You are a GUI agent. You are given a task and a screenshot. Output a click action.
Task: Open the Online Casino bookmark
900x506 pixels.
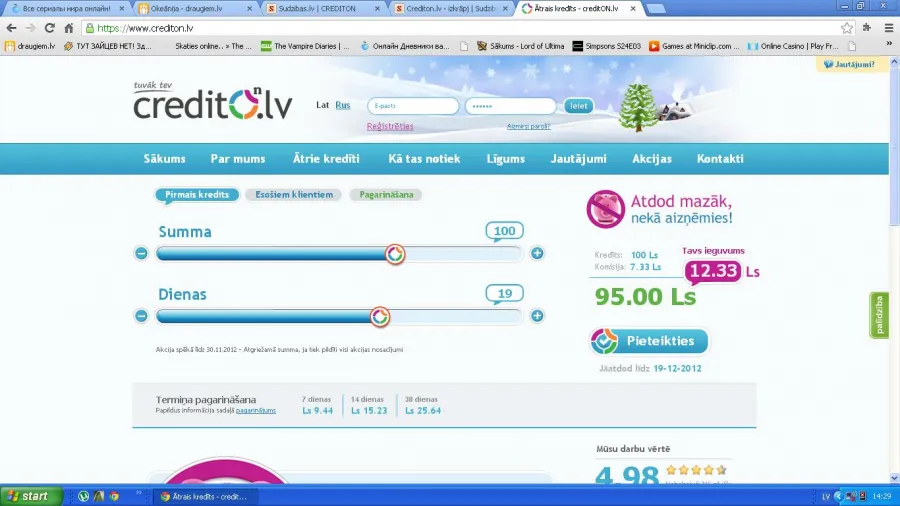[x=793, y=46]
